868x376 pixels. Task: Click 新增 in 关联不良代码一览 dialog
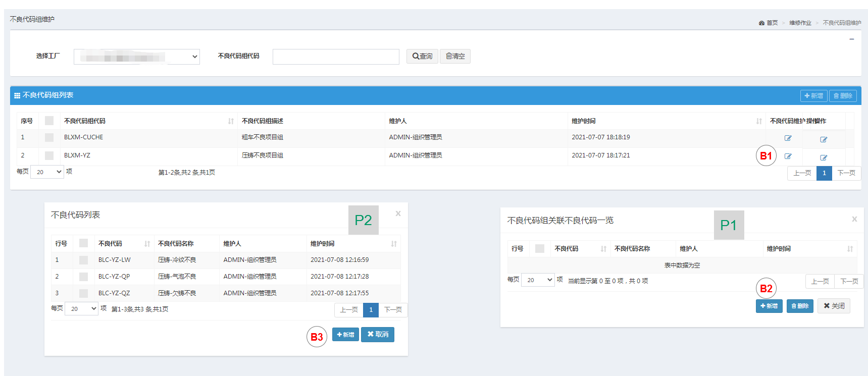click(769, 306)
